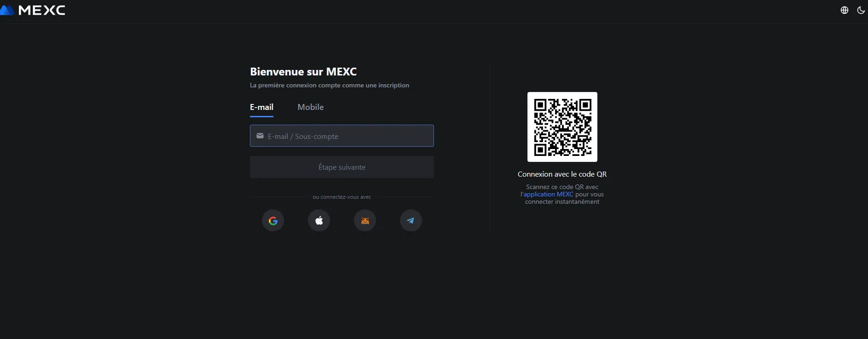Select the Bienvenue sur MEXC heading
868x339 pixels.
point(303,72)
